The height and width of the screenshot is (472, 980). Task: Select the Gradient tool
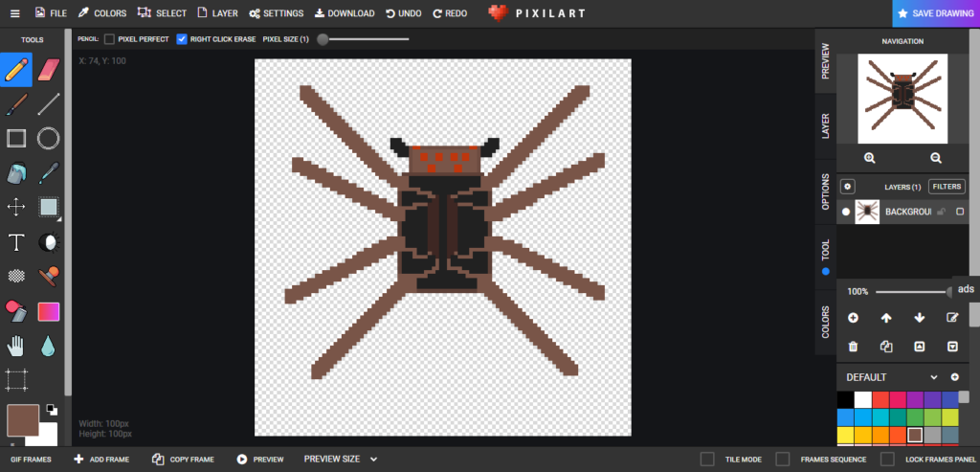48,311
